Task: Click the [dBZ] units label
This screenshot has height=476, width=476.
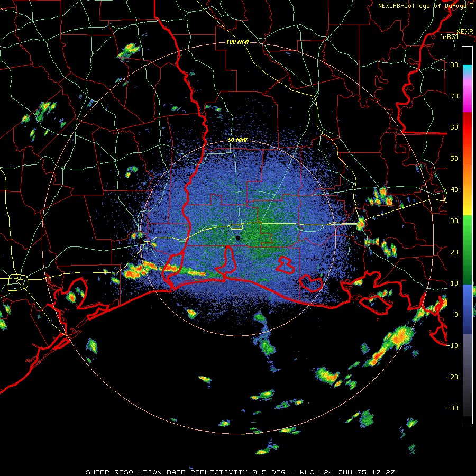Action: tap(449, 37)
